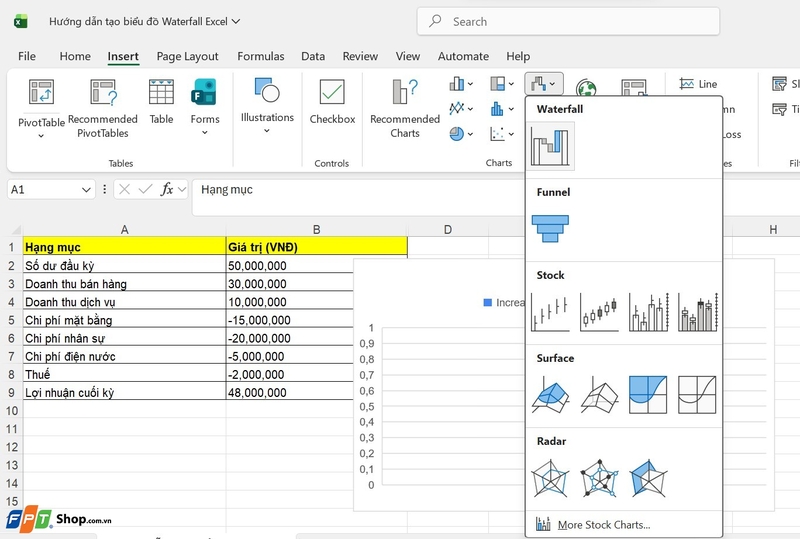Select Radar with Markers chart
The image size is (800, 539).
click(x=599, y=478)
